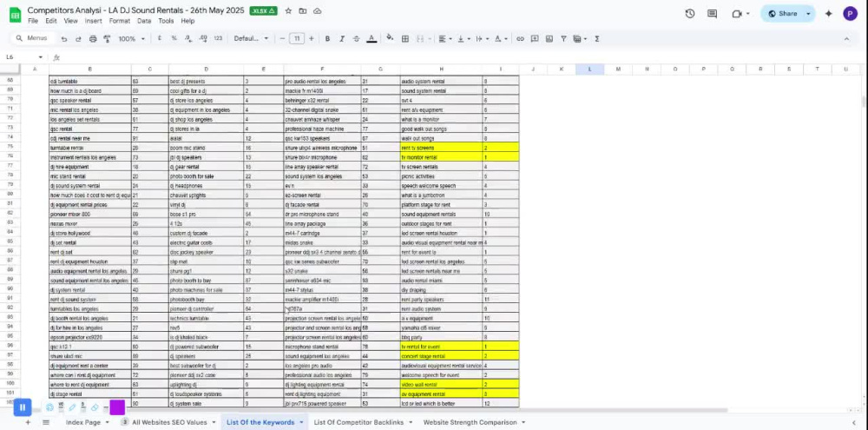The height and width of the screenshot is (430, 868).
Task: Open the Data menu
Action: pos(144,21)
